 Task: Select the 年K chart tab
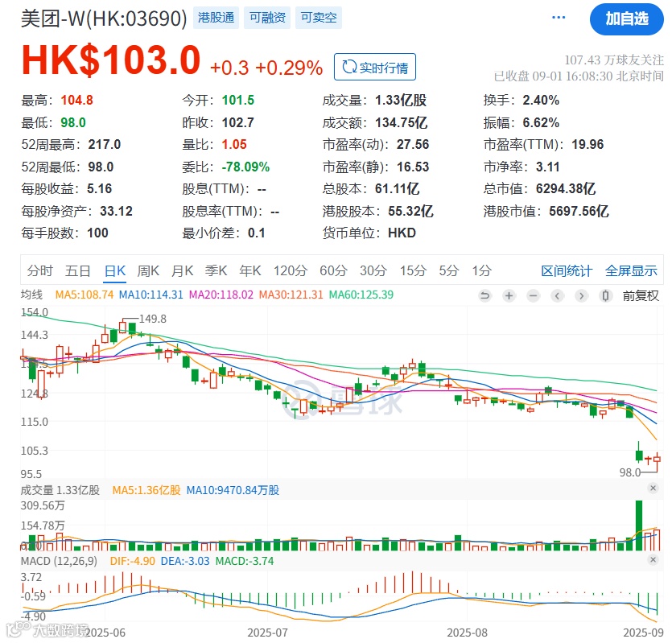249,270
